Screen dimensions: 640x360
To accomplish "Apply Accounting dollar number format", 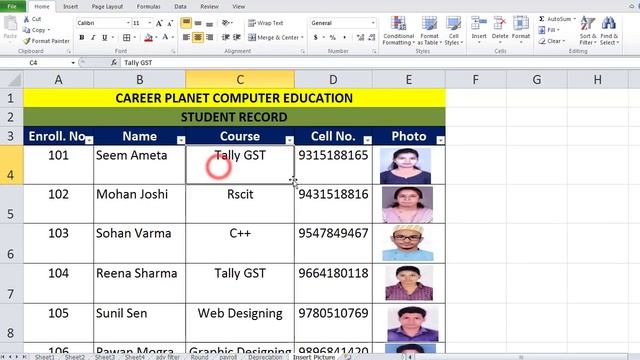I will [316, 38].
